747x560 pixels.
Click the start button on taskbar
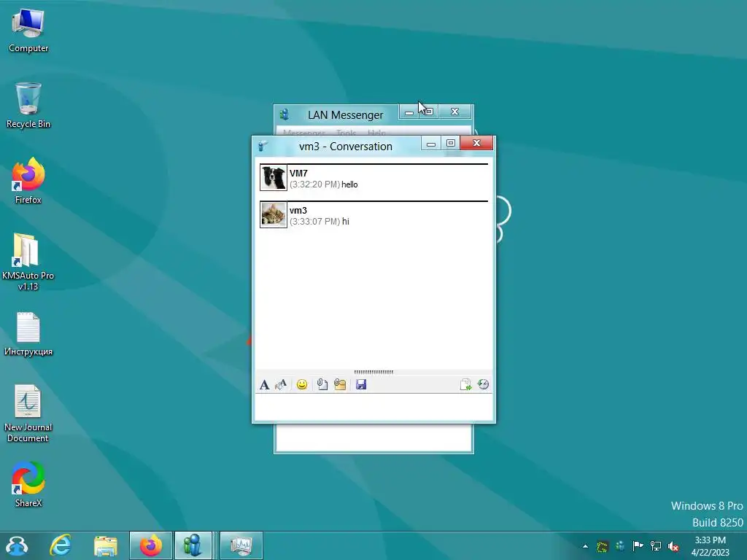click(18, 545)
